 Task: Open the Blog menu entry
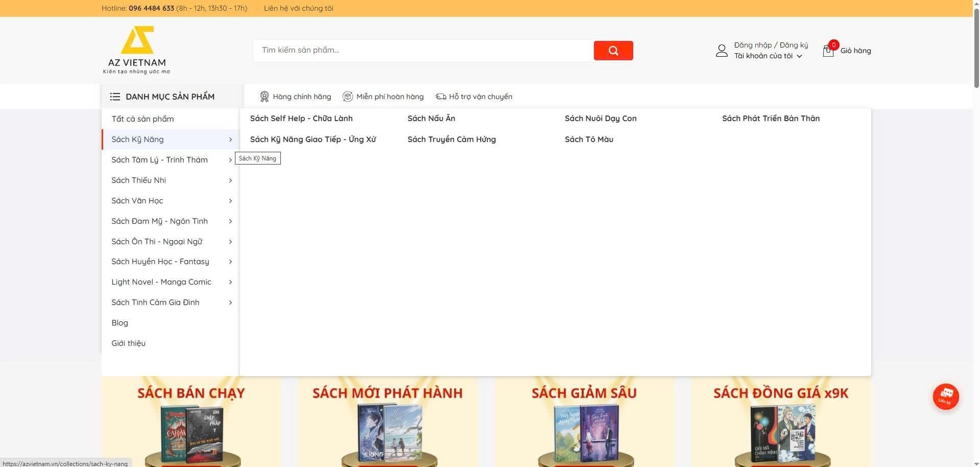click(x=119, y=323)
